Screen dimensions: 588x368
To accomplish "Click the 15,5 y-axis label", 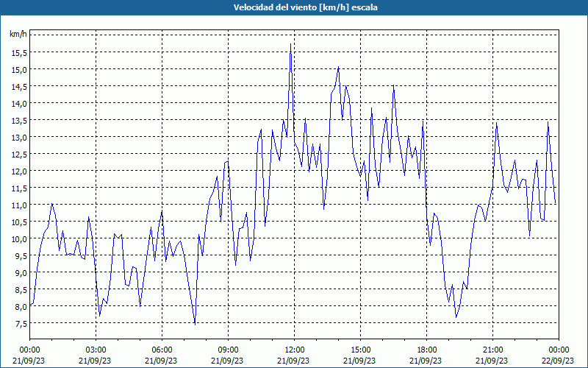I will click(19, 53).
